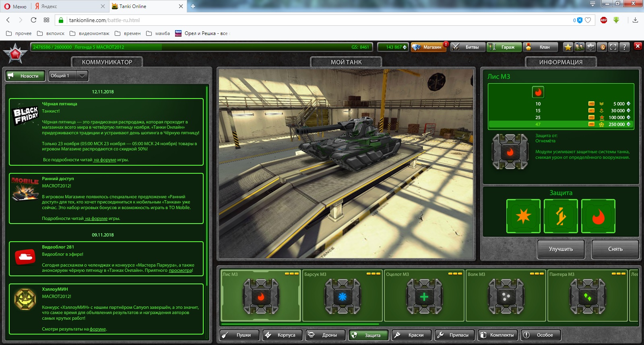Switch to Припасы supplies category
The image size is (644, 345).
click(455, 335)
